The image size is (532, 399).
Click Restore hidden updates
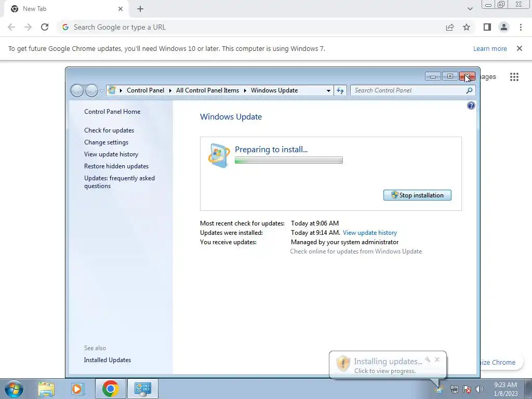(116, 166)
